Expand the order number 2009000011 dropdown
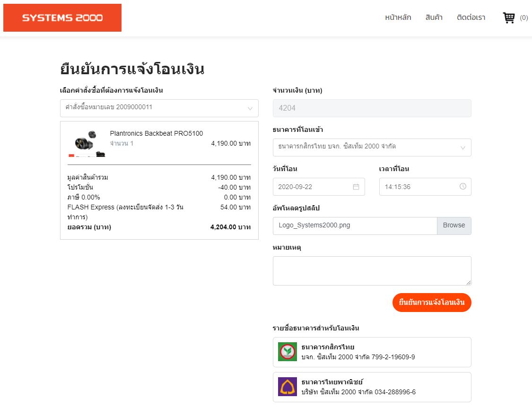532x407 pixels. (159, 108)
